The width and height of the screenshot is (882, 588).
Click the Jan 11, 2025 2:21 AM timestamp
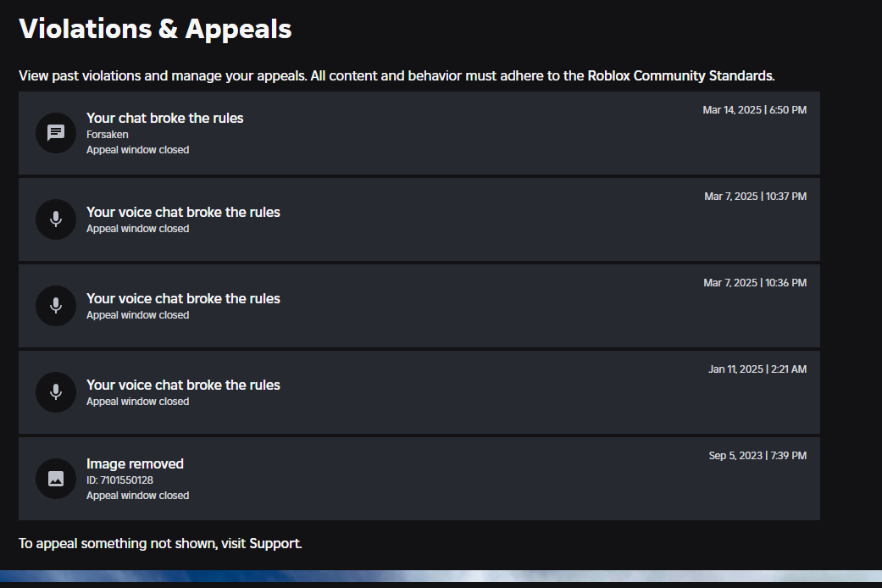click(757, 369)
